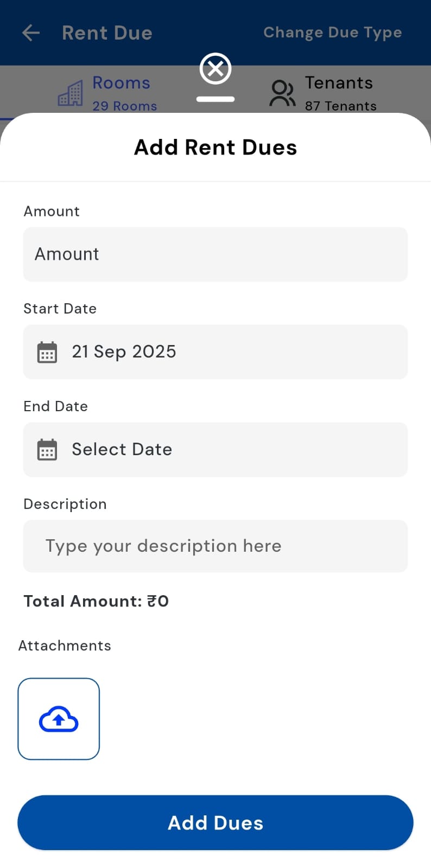This screenshot has height=868, width=431.
Task: Tap the sheet drag handle bar
Action: [x=215, y=99]
